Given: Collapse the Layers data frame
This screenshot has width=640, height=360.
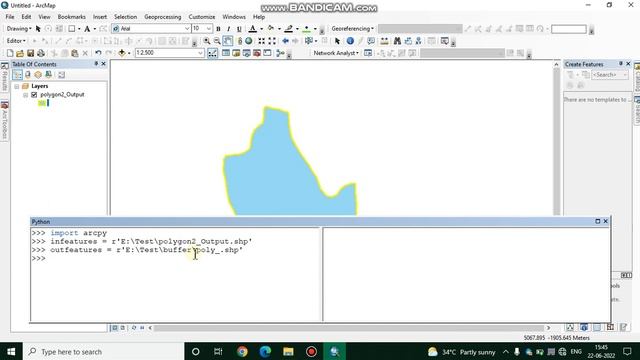Looking at the screenshot, I should 17,87.
